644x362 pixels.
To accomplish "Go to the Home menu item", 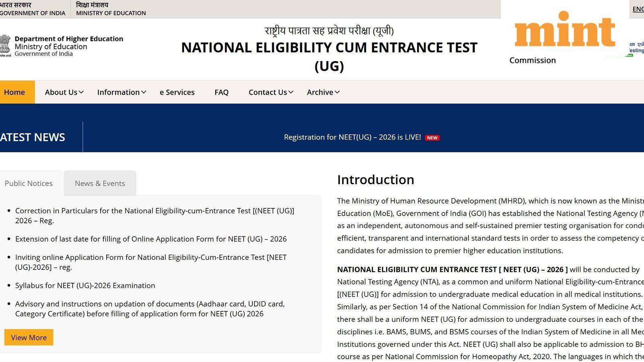I will pyautogui.click(x=14, y=92).
